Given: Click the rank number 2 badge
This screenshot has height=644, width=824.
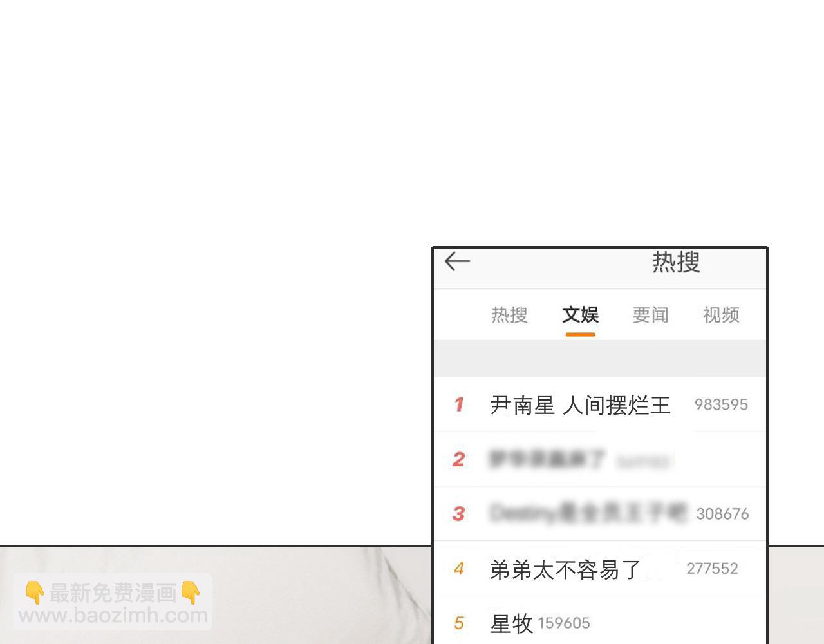Looking at the screenshot, I should coord(458,459).
